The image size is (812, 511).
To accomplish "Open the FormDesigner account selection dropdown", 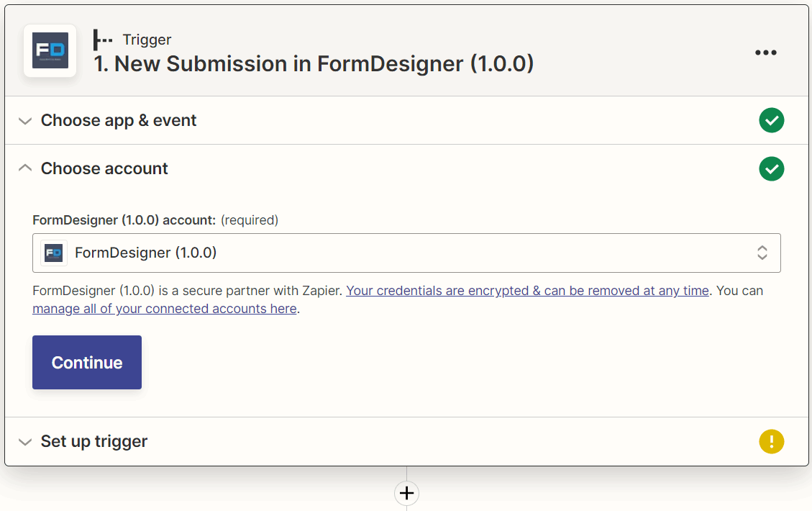I will (406, 253).
